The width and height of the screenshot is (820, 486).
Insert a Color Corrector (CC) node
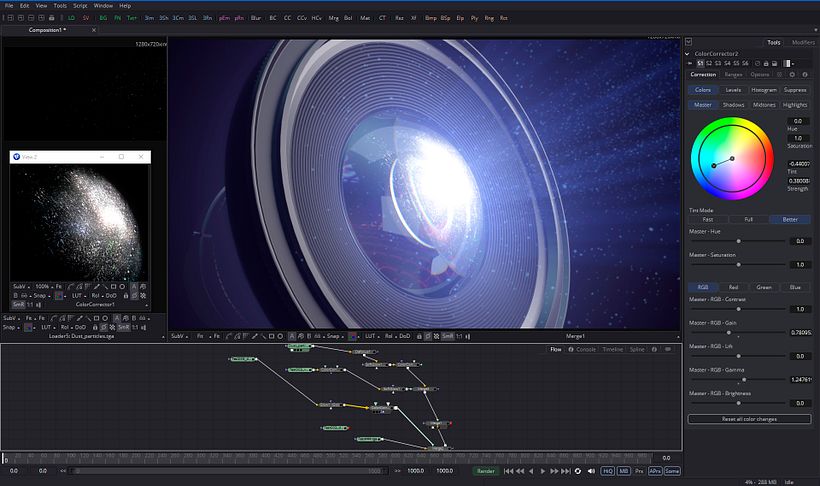click(288, 18)
